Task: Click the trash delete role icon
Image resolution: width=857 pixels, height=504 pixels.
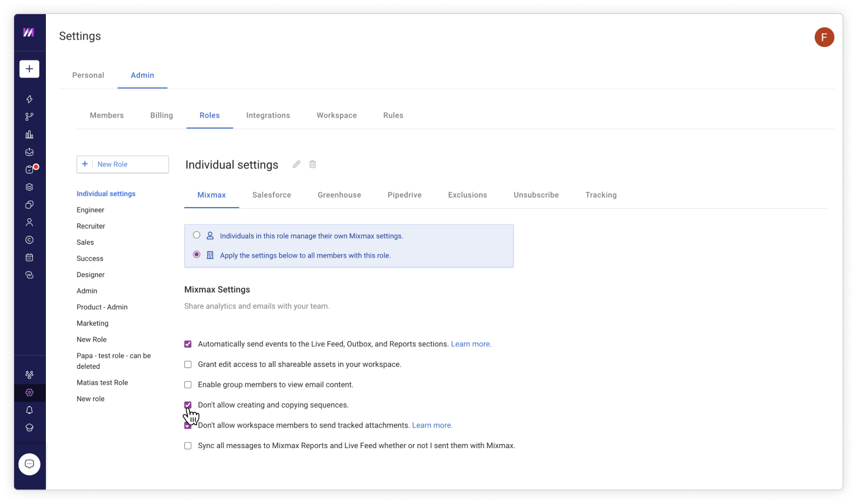Action: click(313, 165)
